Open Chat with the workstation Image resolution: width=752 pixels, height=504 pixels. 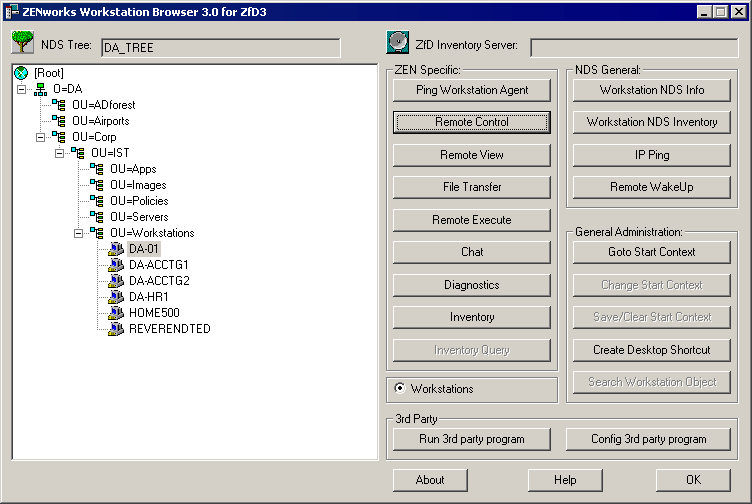[472, 252]
